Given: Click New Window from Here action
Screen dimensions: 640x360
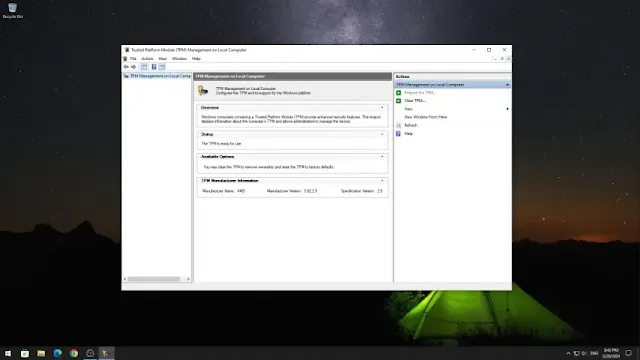Looking at the screenshot, I should coord(426,117).
